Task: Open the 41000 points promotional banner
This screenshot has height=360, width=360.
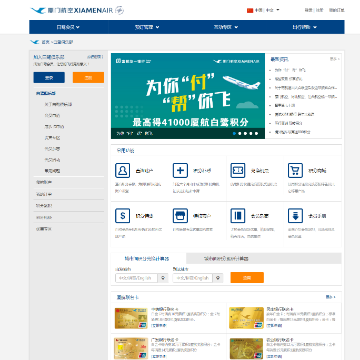Action: [x=188, y=96]
